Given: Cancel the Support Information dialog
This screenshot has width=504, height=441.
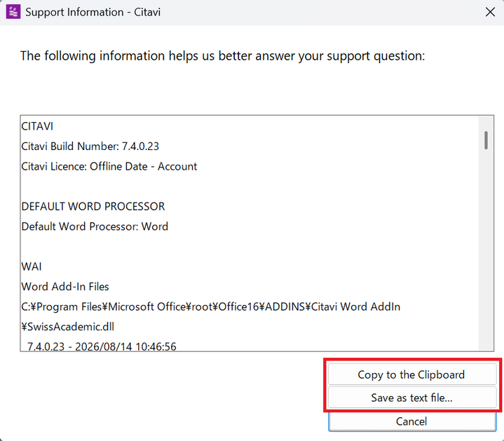Looking at the screenshot, I should (411, 421).
